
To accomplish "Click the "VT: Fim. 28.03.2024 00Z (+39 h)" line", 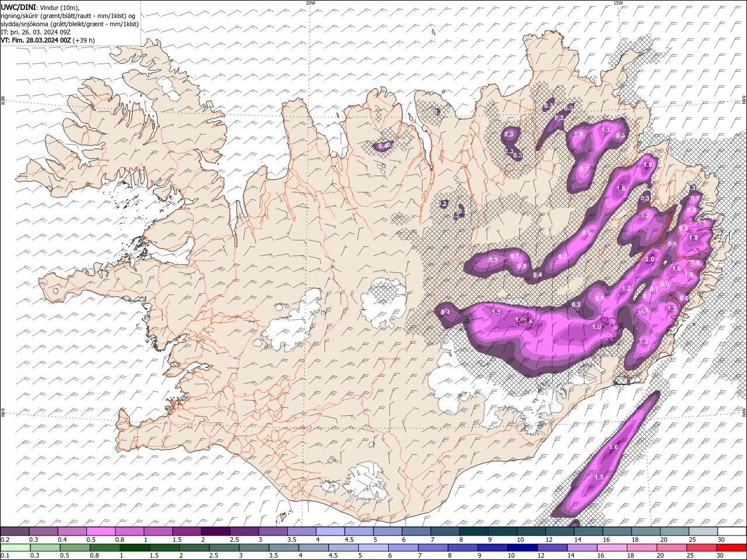I will click(48, 40).
